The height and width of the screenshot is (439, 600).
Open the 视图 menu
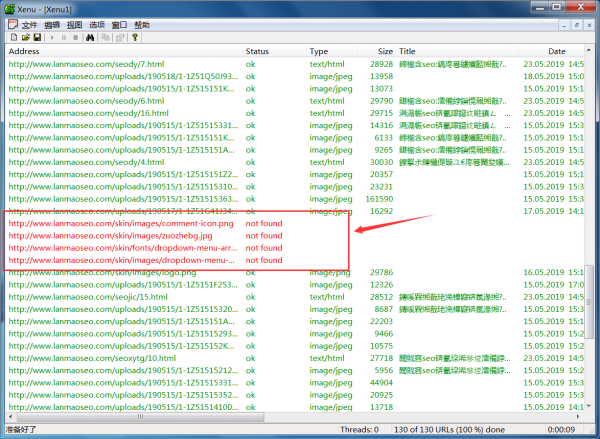point(75,23)
